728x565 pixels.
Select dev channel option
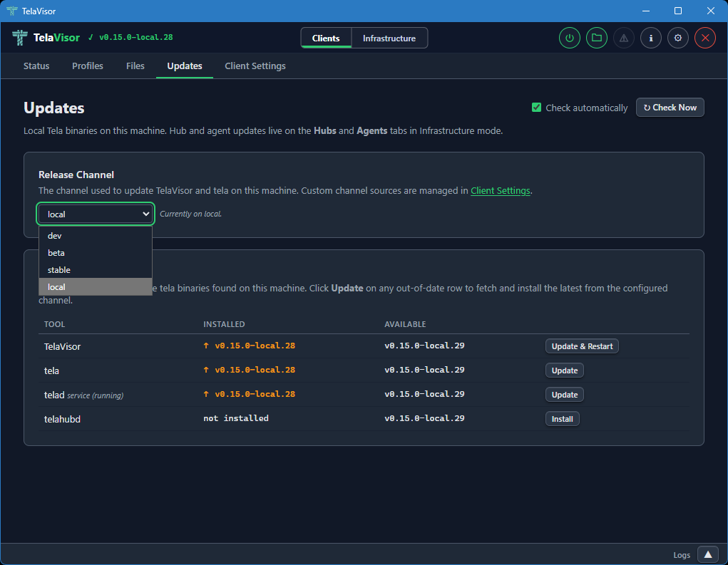(95, 236)
